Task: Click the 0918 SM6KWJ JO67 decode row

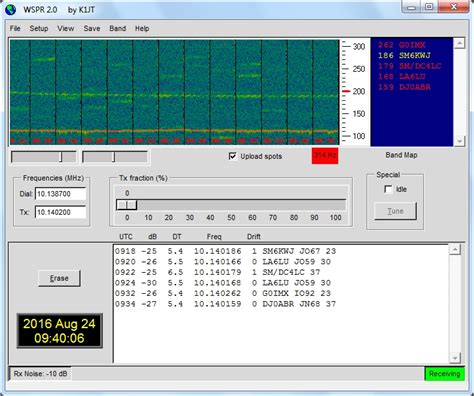Action: click(x=226, y=251)
